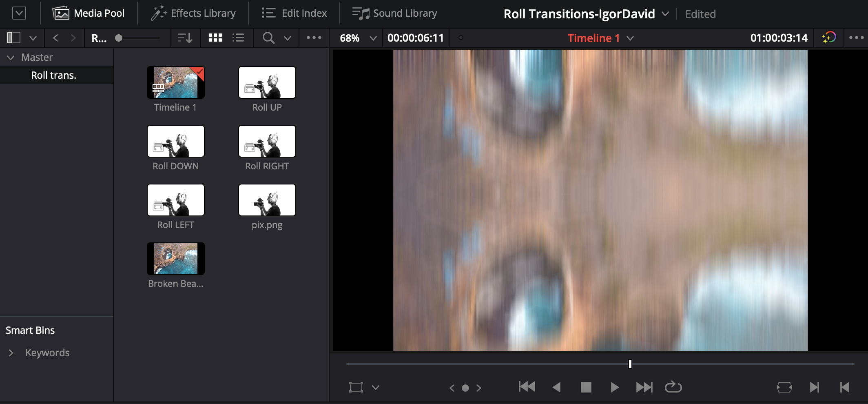The width and height of the screenshot is (868, 404).
Task: Go to first frame
Action: pyautogui.click(x=527, y=387)
